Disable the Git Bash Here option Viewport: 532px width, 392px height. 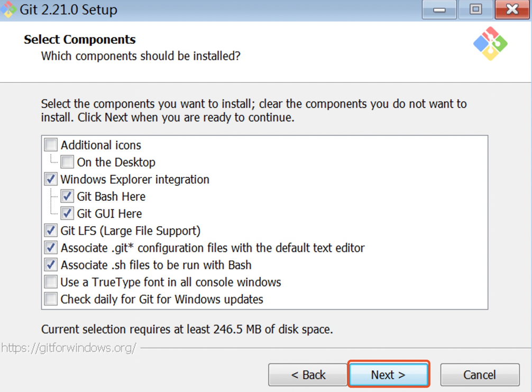click(67, 197)
